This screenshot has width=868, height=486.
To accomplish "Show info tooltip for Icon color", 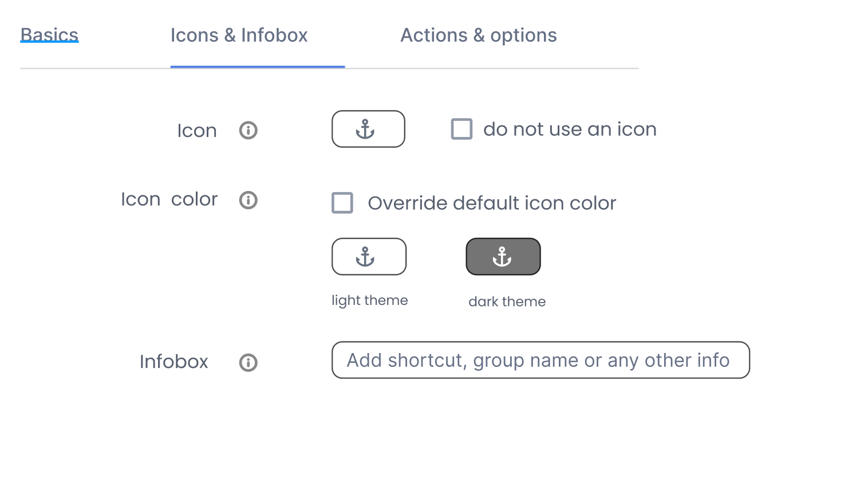I will (x=248, y=200).
